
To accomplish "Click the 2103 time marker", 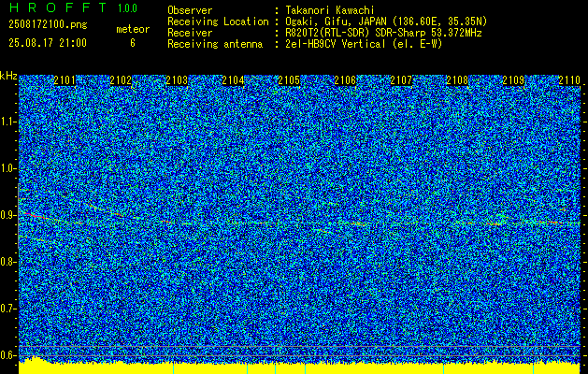I will 177,80.
